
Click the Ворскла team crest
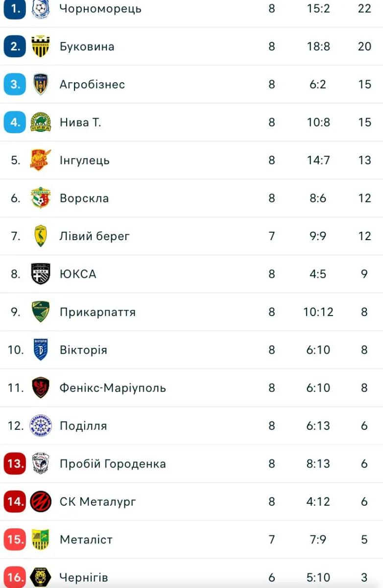[41, 198]
